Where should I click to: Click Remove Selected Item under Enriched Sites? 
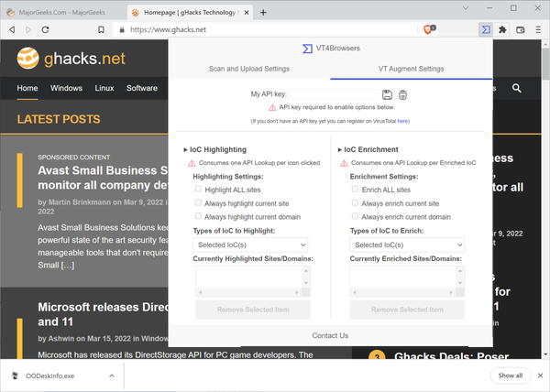[x=407, y=310]
